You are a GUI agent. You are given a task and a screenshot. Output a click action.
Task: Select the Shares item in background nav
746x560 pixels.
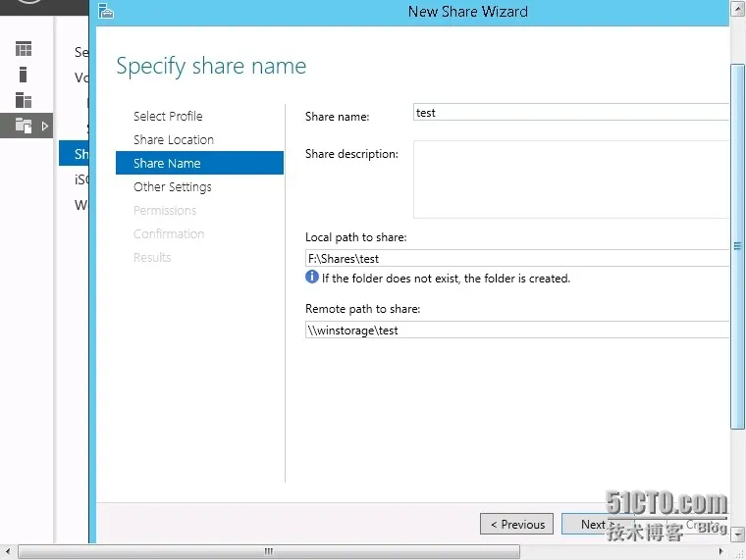pyautogui.click(x=74, y=154)
